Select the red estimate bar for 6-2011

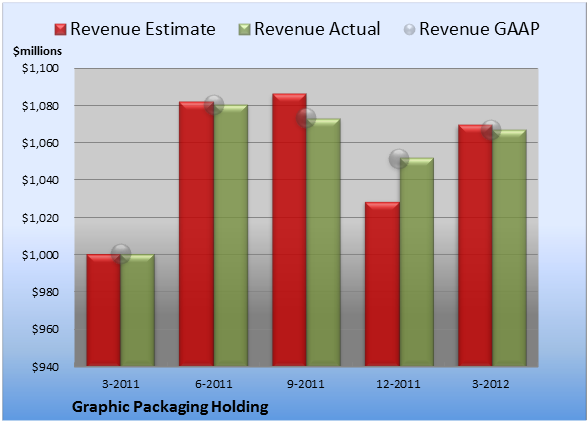click(x=196, y=234)
